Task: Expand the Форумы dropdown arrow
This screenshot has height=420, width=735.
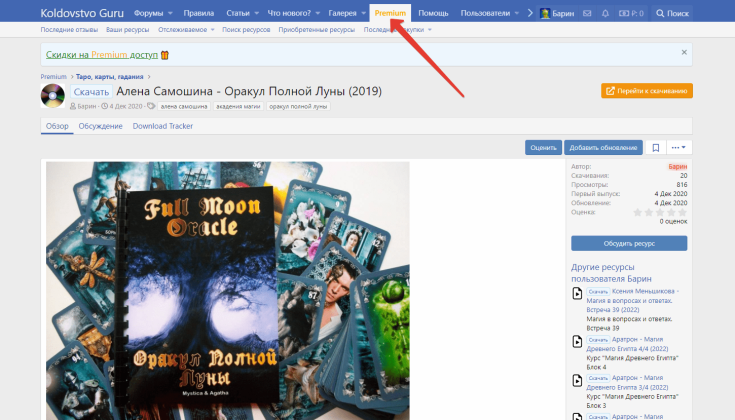Action: click(x=170, y=13)
